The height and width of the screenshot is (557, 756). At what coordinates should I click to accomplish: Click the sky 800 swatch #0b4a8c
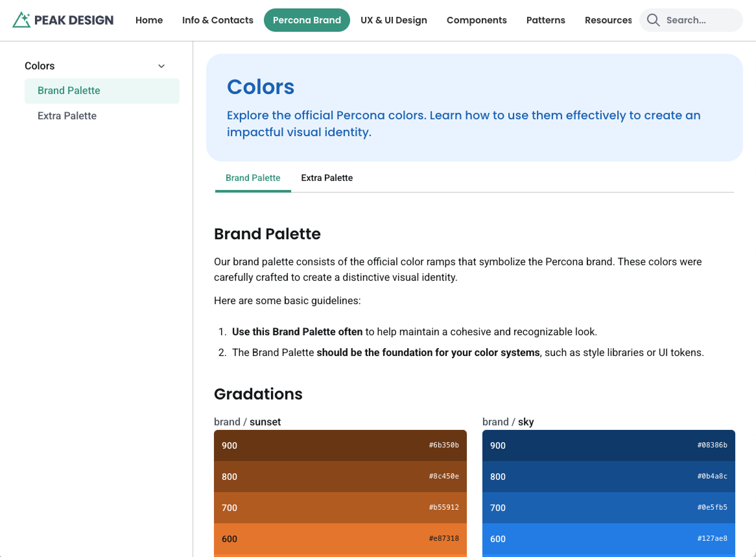608,477
